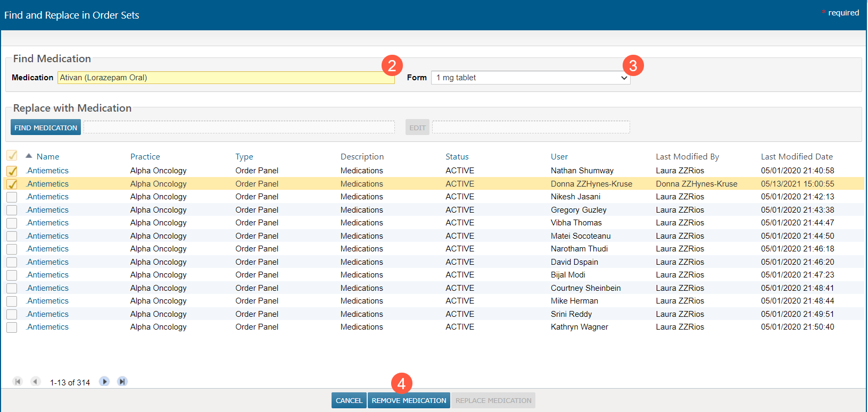Click the red step 3 marker
868x412 pixels.
[x=633, y=65]
